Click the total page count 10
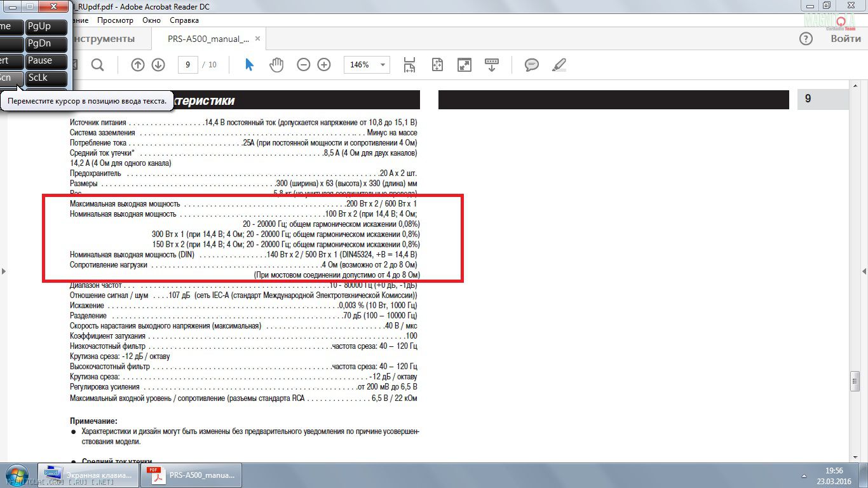868x488 pixels. [x=212, y=65]
